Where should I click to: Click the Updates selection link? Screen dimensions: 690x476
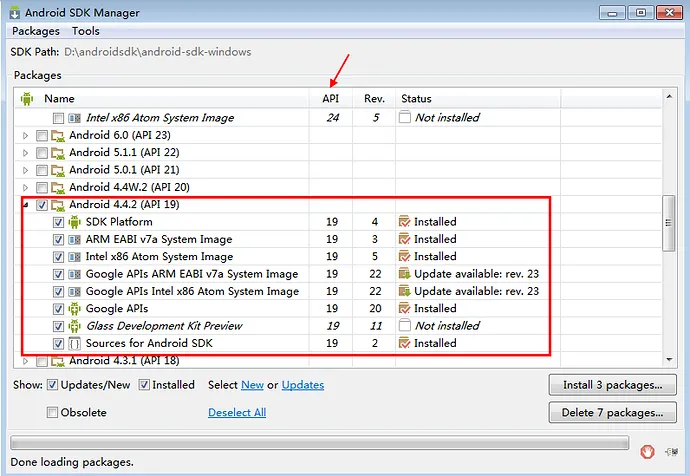coord(303,385)
